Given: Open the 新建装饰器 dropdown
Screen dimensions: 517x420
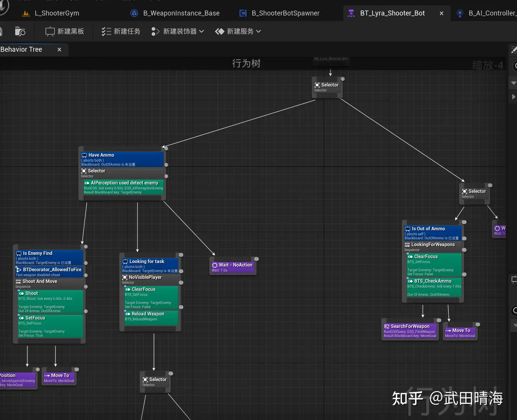Looking at the screenshot, I should 178,32.
